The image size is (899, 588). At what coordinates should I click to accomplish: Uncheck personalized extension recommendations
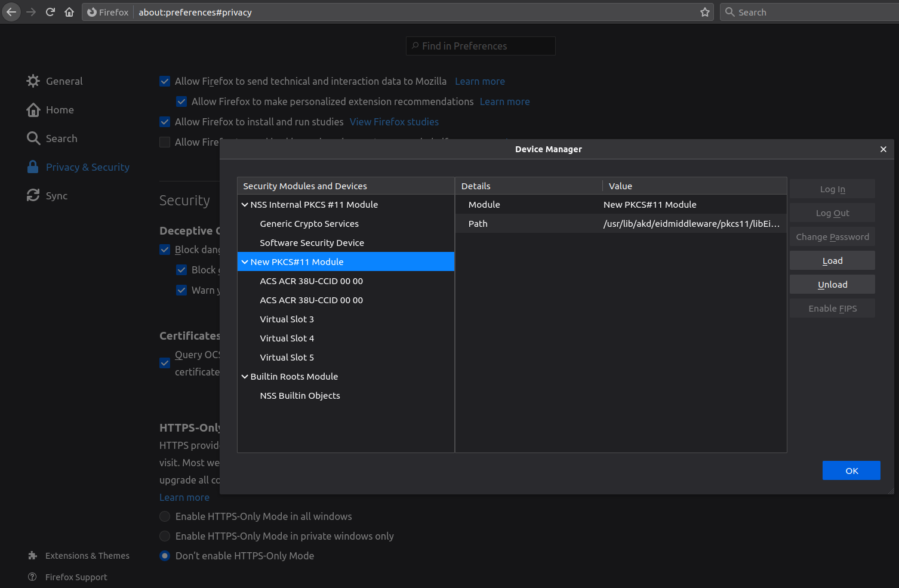pyautogui.click(x=181, y=101)
